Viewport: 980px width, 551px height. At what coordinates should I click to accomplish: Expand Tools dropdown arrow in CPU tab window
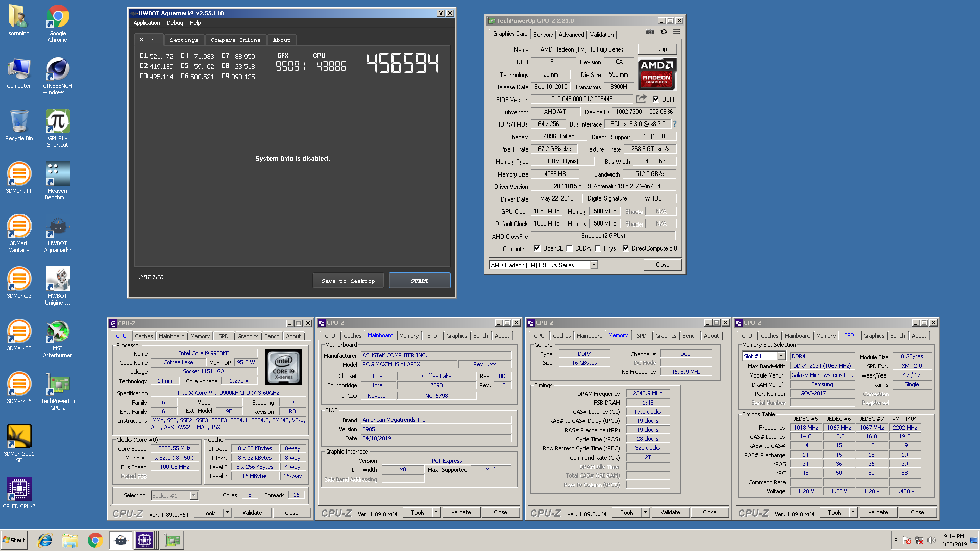pos(227,513)
